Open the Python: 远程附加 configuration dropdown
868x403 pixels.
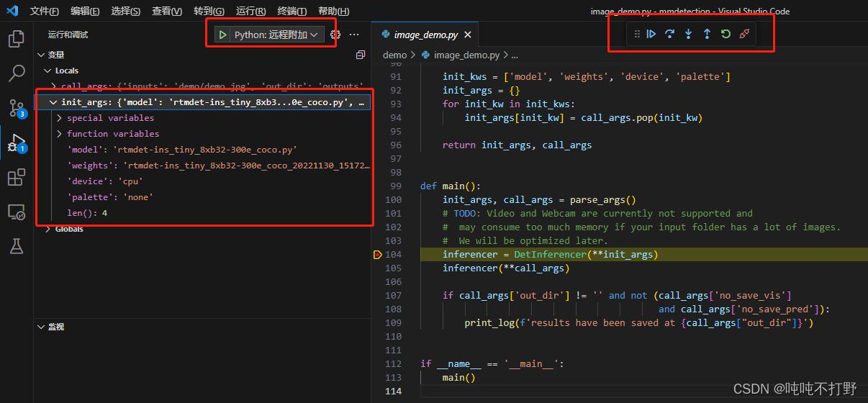[x=276, y=35]
